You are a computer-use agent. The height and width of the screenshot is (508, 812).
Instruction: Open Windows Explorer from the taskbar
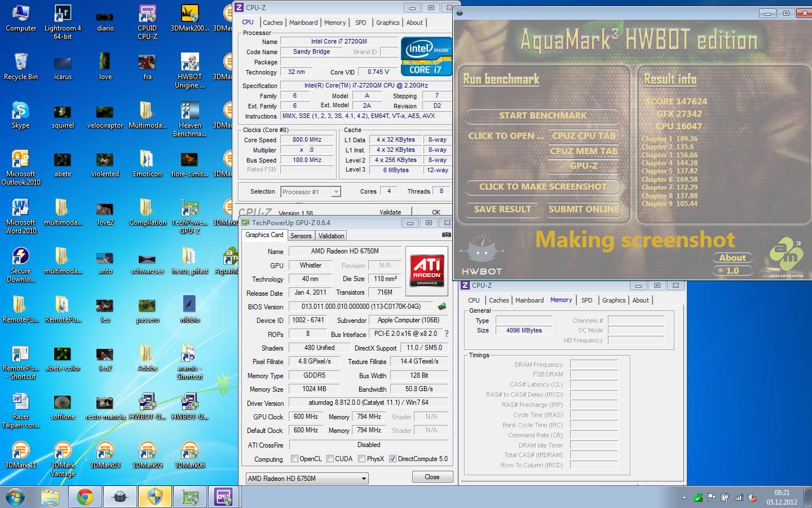coord(50,497)
